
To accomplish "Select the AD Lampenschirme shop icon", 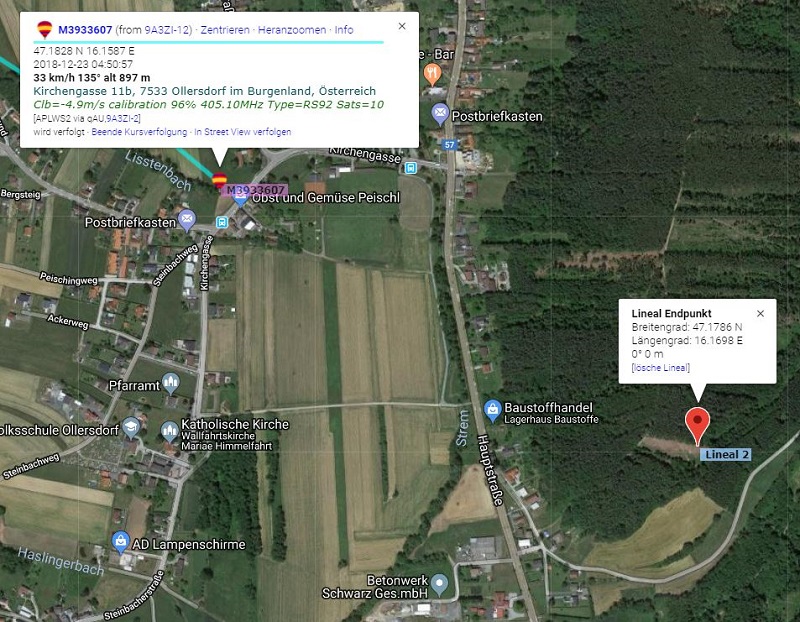I will pos(120,542).
